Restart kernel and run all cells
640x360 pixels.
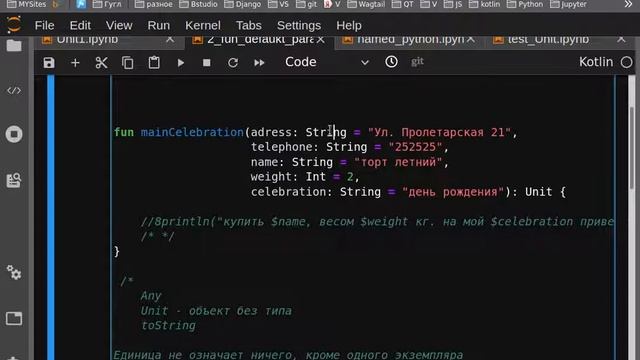(259, 62)
